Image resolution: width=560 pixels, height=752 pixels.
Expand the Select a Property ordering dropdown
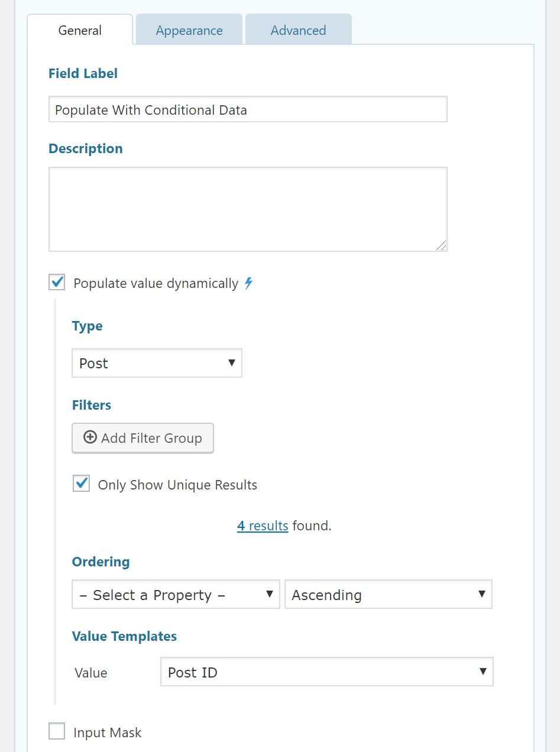pyautogui.click(x=176, y=595)
